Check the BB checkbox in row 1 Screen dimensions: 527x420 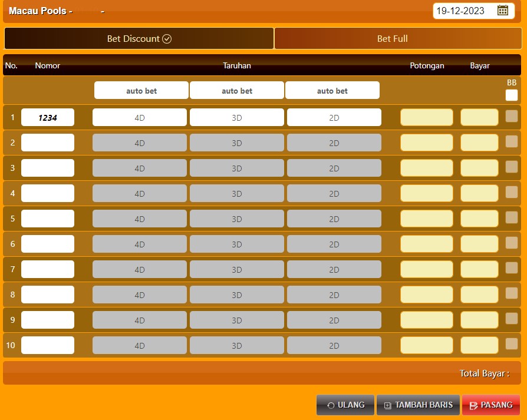[511, 117]
